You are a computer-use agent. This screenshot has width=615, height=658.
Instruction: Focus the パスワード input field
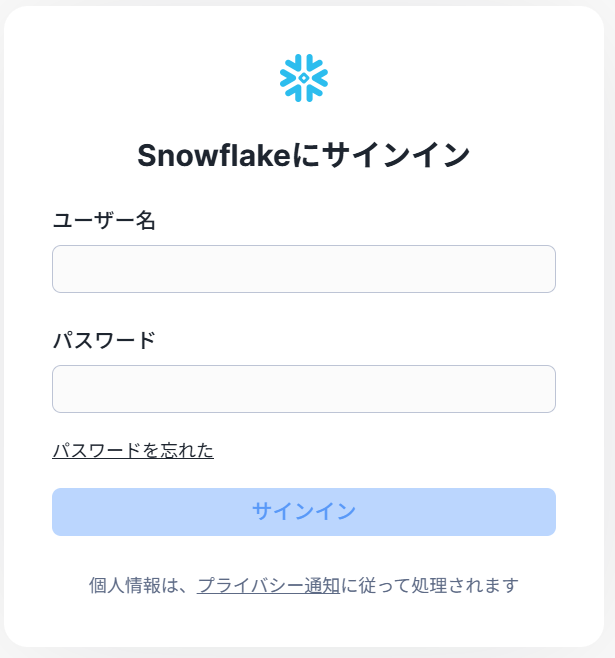pyautogui.click(x=304, y=389)
